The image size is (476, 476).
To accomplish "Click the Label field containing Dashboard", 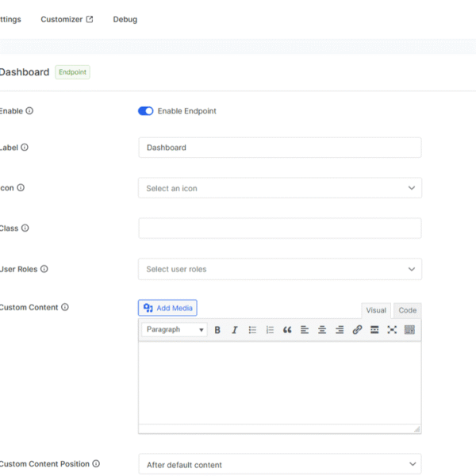I will tap(279, 148).
